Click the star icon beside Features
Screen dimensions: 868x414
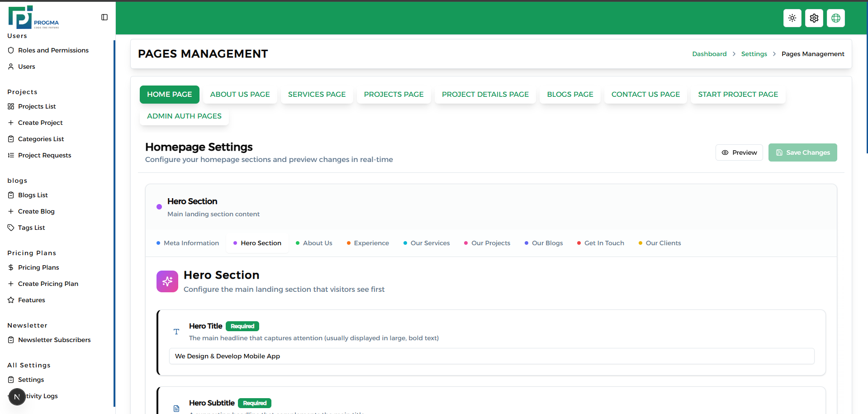[x=11, y=300]
